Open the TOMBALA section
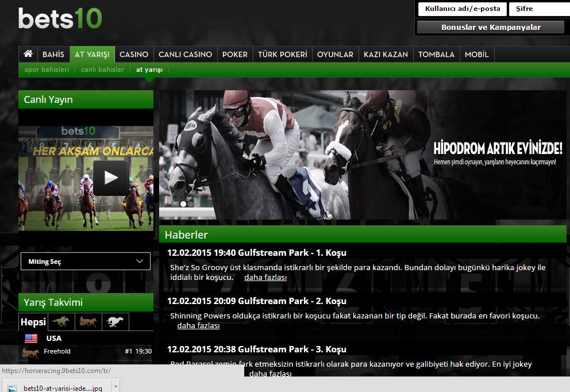Viewport: 570px width, 392px height. coord(436,55)
